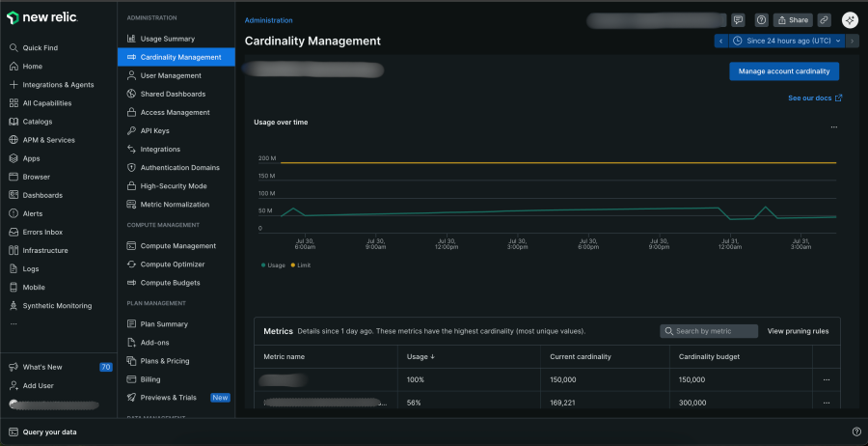This screenshot has height=446, width=868.
Task: Open row menu for 100% usage metric
Action: (827, 380)
